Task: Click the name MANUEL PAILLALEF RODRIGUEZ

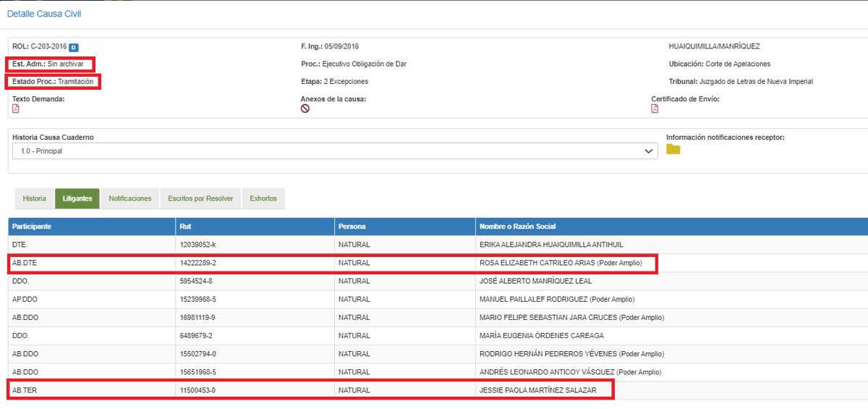Action: point(534,300)
